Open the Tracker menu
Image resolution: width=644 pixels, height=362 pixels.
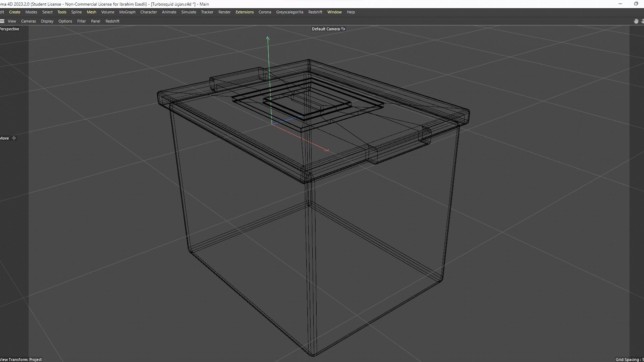pos(207,12)
